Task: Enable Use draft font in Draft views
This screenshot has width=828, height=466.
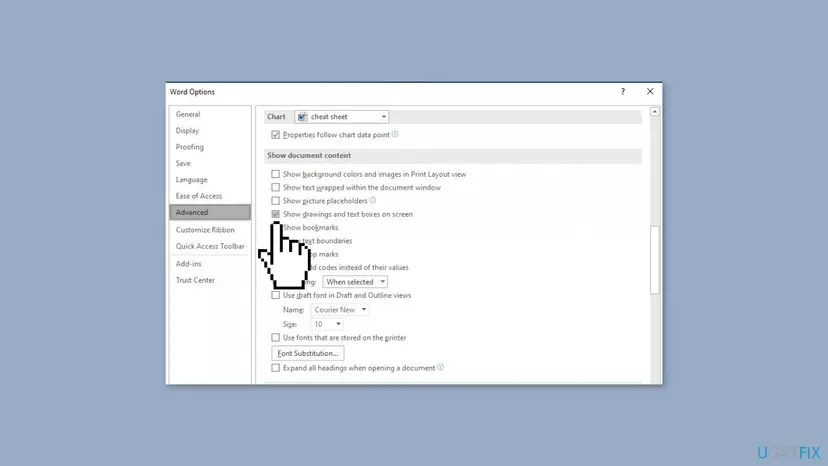Action: [x=276, y=295]
